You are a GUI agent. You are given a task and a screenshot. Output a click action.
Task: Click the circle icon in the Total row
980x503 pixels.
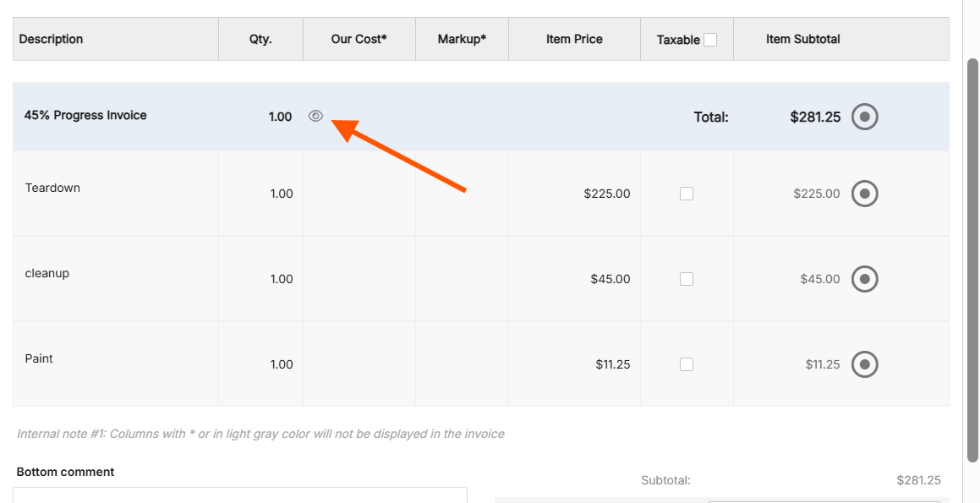(864, 117)
